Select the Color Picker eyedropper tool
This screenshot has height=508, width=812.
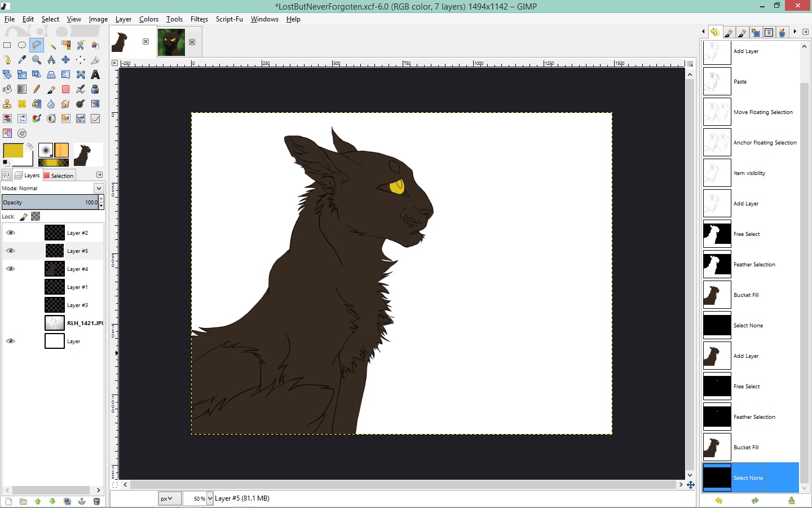coord(22,60)
